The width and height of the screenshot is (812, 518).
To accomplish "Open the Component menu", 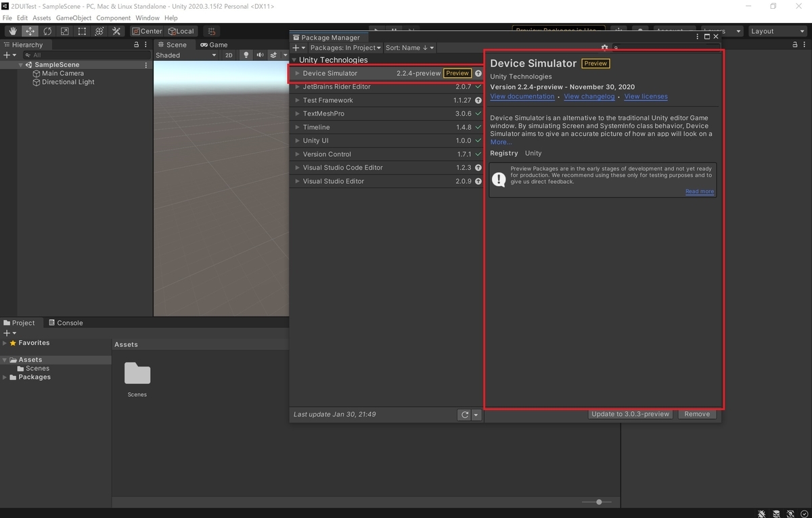I will click(114, 18).
